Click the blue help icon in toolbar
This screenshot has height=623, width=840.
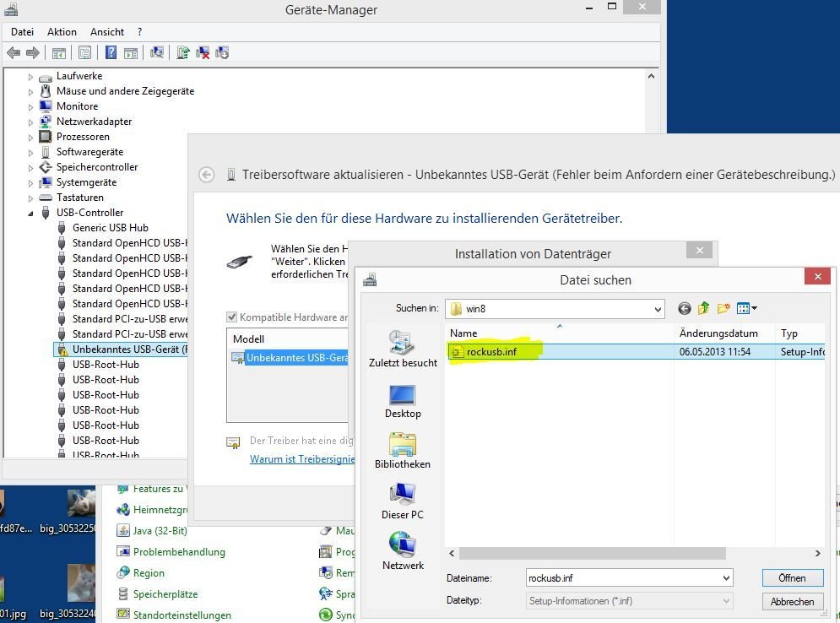pyautogui.click(x=111, y=53)
